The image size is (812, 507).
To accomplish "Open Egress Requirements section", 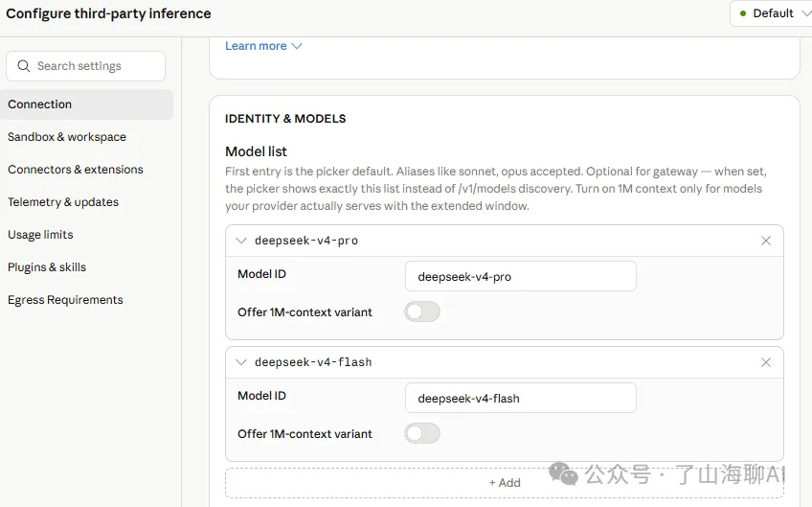I will (65, 300).
